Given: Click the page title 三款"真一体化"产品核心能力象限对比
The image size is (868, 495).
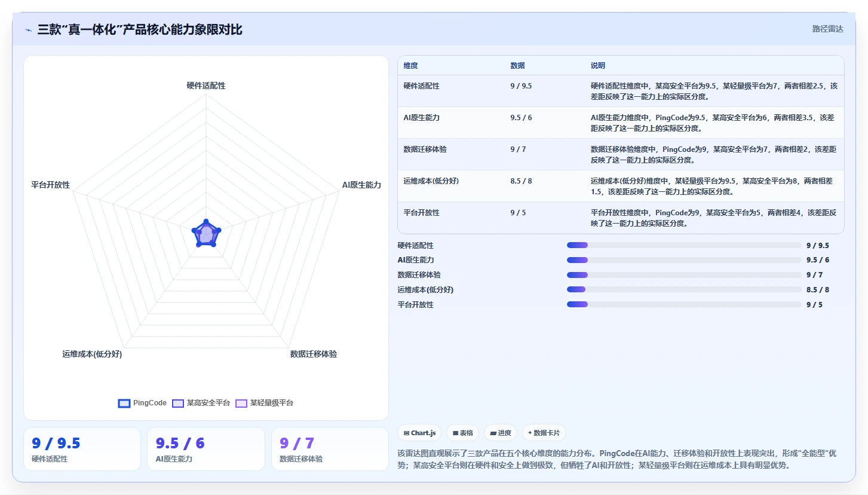Looking at the screenshot, I should click(x=140, y=29).
